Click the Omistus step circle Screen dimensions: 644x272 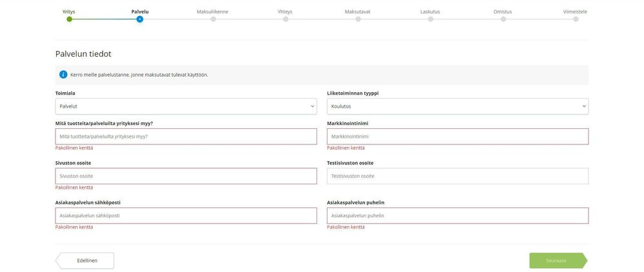pos(503,19)
